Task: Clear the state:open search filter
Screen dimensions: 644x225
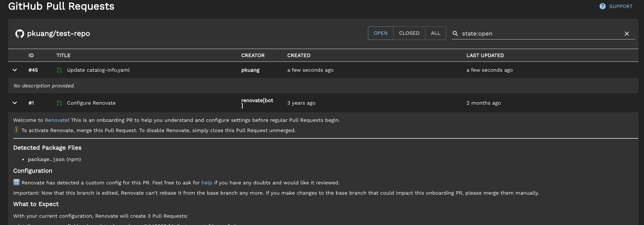Action: click(x=626, y=33)
